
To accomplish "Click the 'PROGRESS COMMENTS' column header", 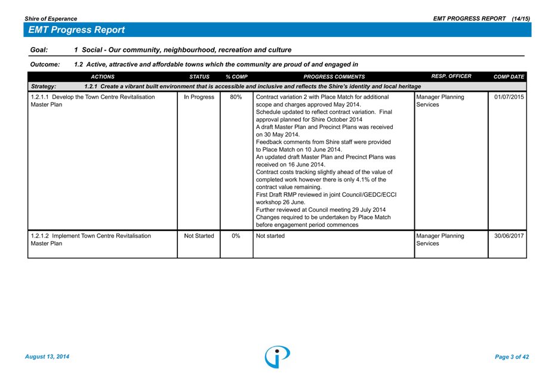I will coord(334,76).
